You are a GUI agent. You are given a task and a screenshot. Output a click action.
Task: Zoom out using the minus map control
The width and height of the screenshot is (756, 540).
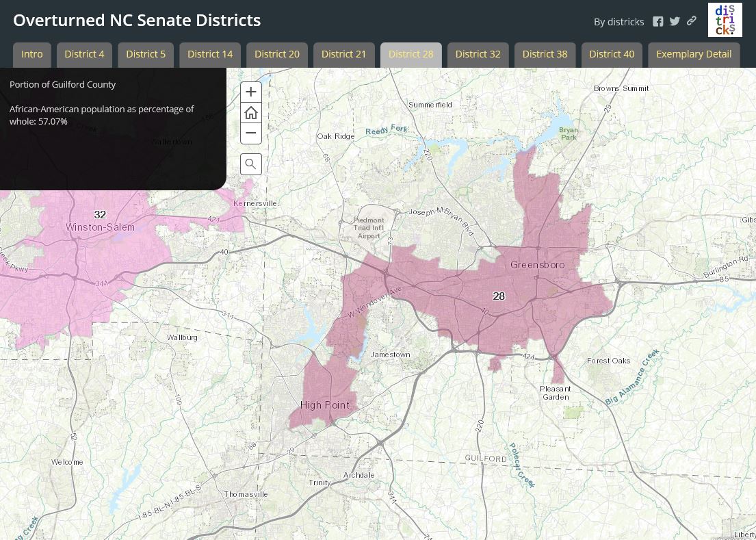click(250, 133)
